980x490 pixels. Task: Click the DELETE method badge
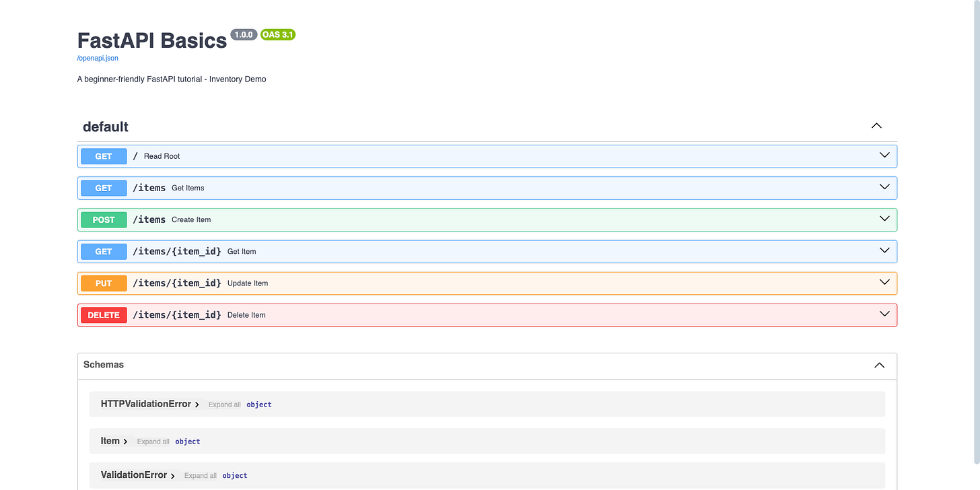click(104, 315)
